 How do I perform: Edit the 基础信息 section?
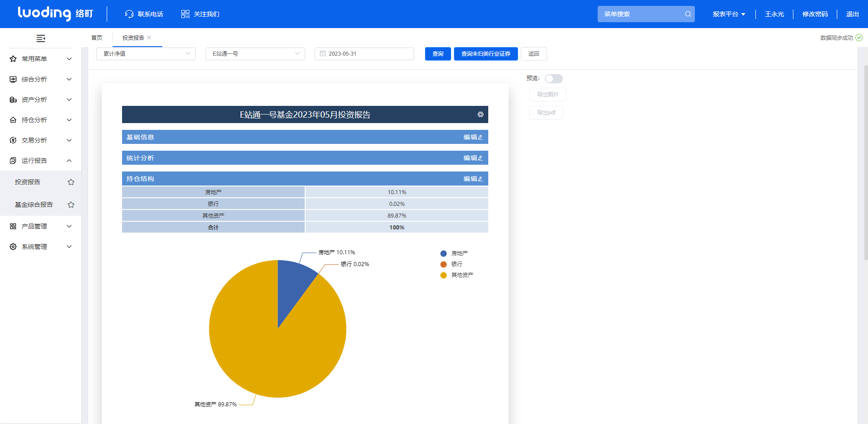pos(473,137)
